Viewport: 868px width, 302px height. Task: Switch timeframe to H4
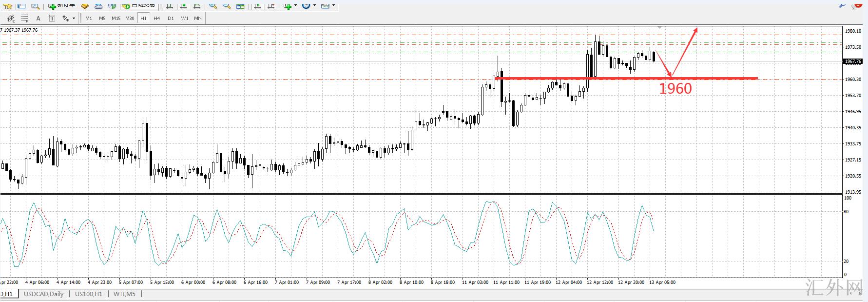[156, 18]
